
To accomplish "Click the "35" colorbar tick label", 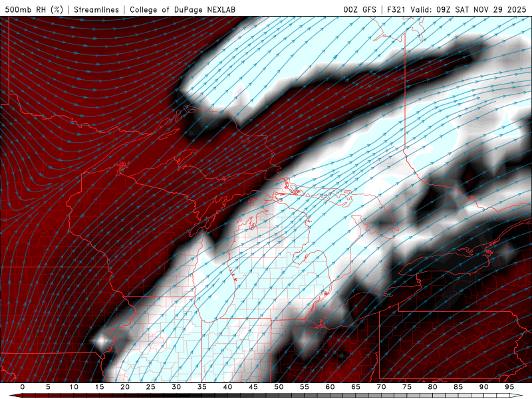I will tap(202, 387).
